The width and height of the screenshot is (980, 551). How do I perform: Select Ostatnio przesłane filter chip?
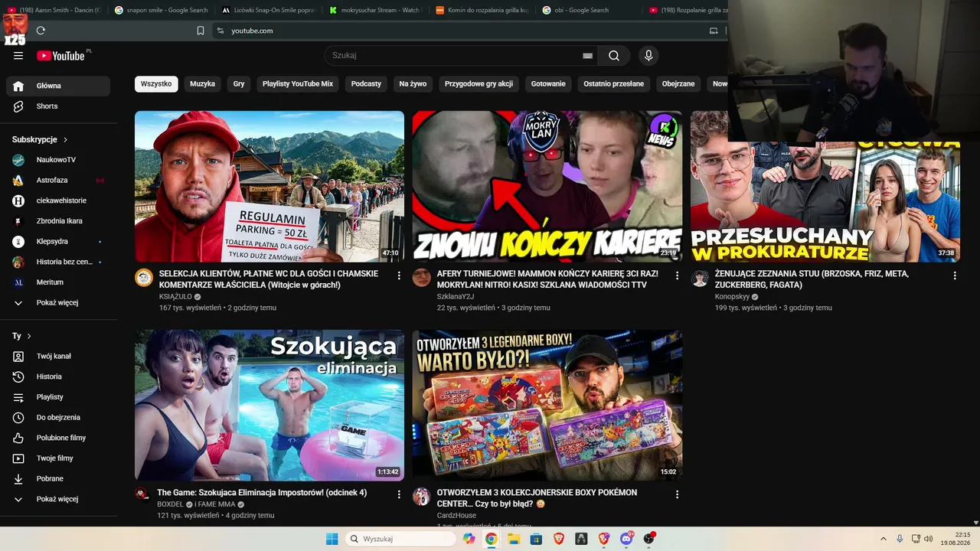click(x=614, y=83)
